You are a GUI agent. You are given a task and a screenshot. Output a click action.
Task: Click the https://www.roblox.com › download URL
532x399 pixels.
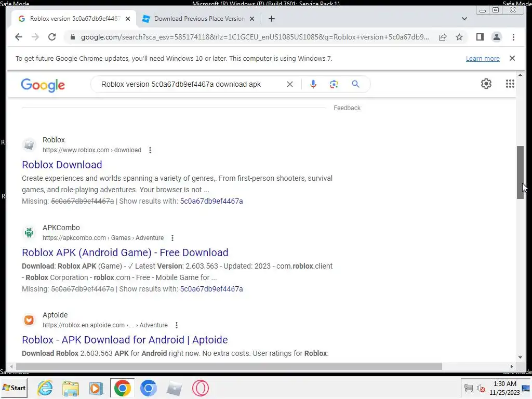91,150
